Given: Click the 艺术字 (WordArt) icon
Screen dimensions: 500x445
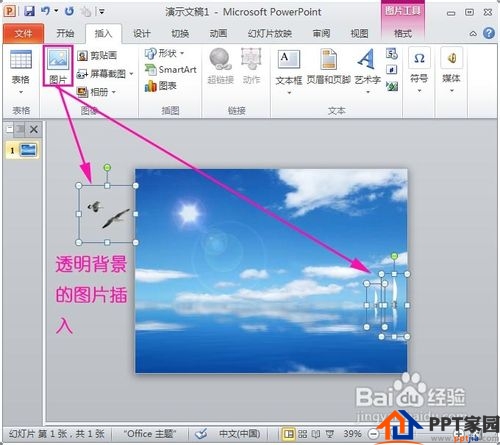Looking at the screenshot, I should pyautogui.click(x=366, y=59).
